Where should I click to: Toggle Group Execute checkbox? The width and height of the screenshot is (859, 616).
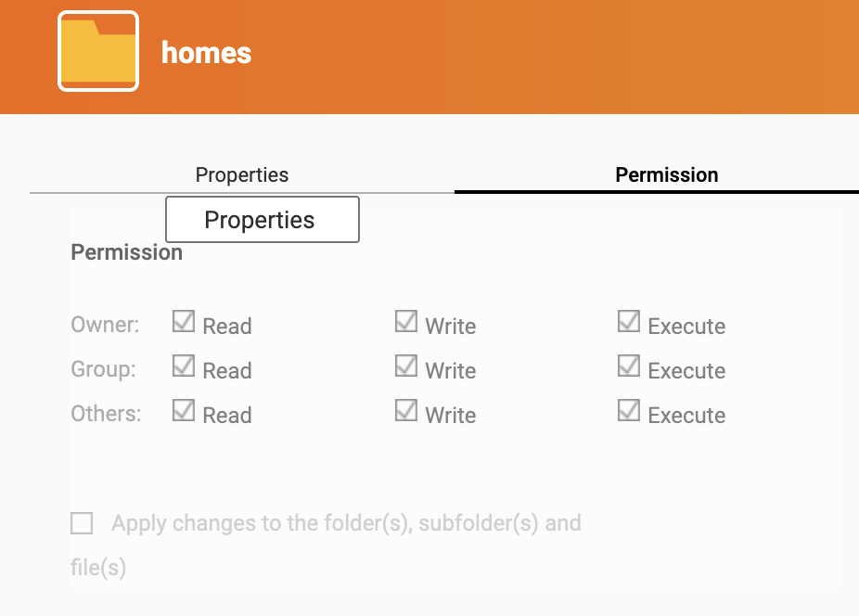(629, 366)
